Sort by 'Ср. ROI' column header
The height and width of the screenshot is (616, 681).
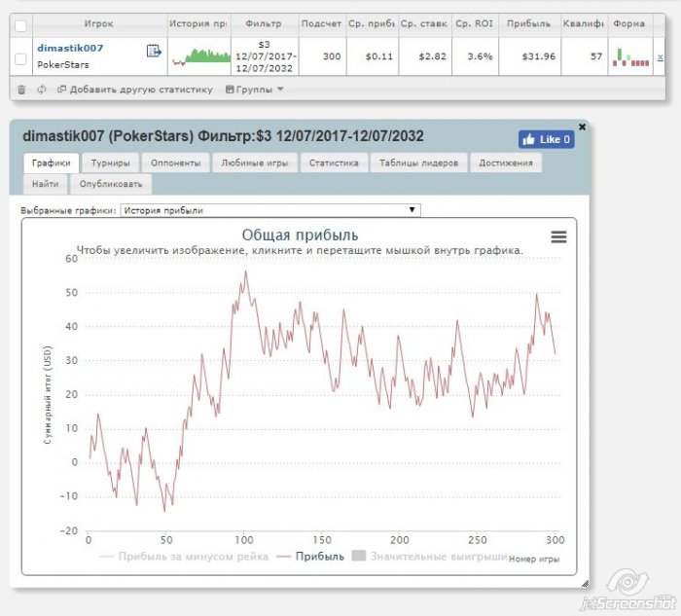point(475,24)
